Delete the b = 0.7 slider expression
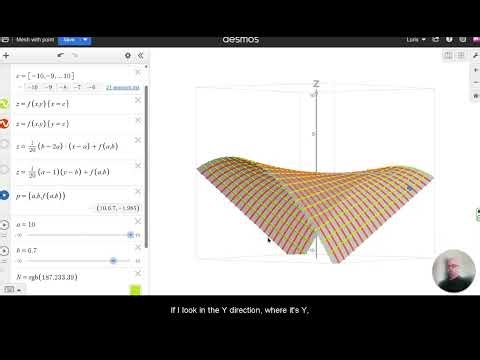This screenshot has height=360, width=480. point(138,247)
